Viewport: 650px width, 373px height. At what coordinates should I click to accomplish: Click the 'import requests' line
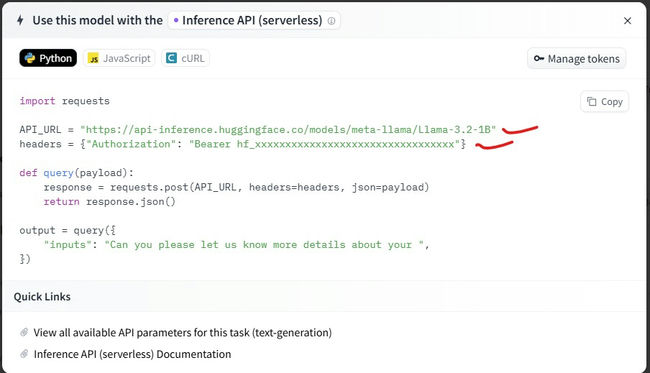(65, 101)
